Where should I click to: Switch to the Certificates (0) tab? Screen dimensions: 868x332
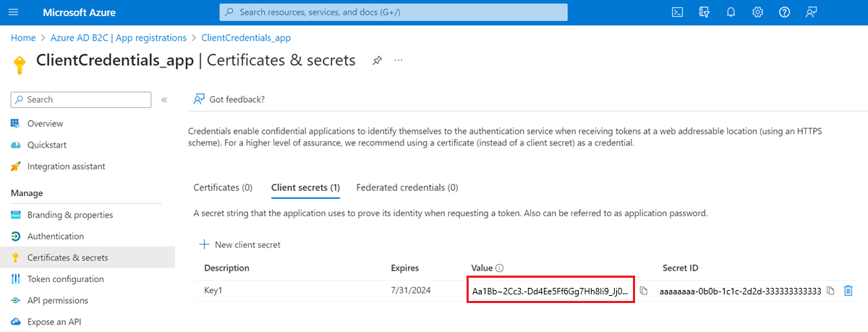pyautogui.click(x=223, y=187)
